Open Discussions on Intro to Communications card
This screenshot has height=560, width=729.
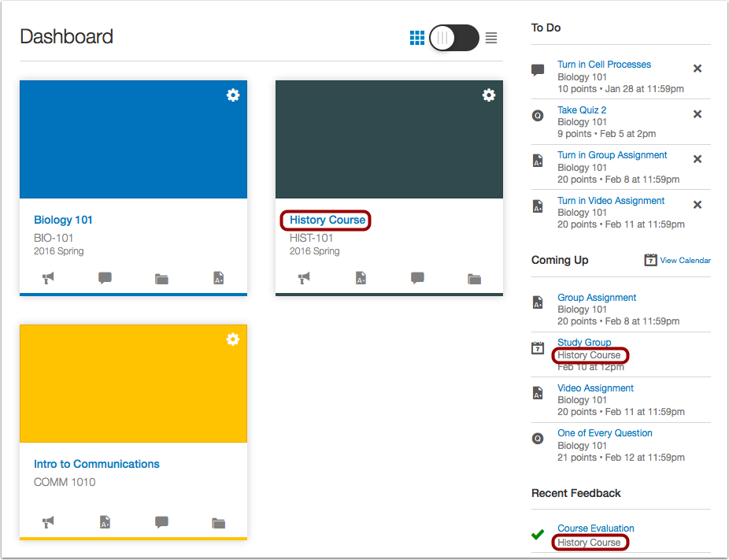pyautogui.click(x=161, y=522)
